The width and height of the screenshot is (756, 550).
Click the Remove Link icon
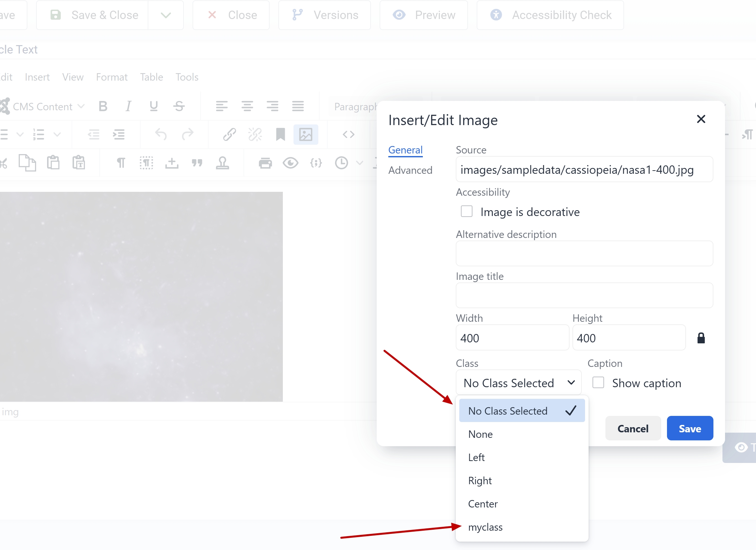click(x=255, y=134)
